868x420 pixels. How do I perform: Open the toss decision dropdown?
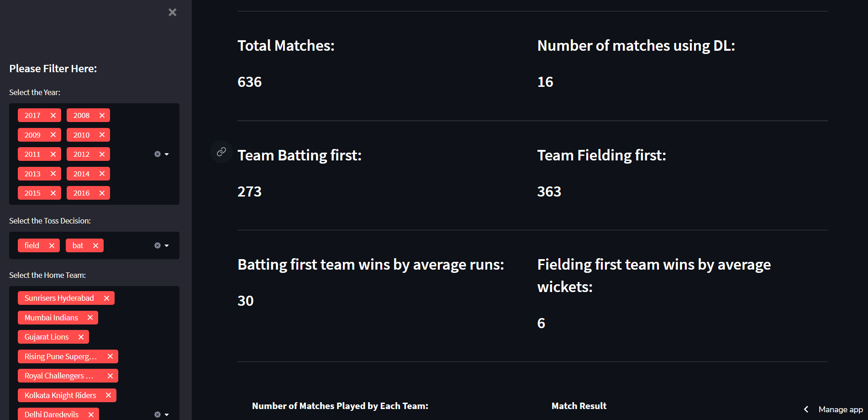click(x=166, y=245)
